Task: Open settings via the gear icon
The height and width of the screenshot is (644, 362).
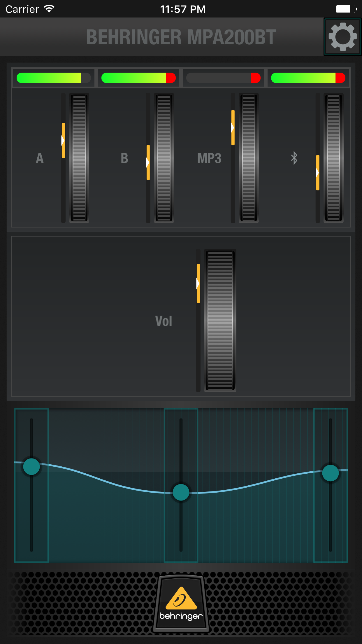Action: (343, 37)
